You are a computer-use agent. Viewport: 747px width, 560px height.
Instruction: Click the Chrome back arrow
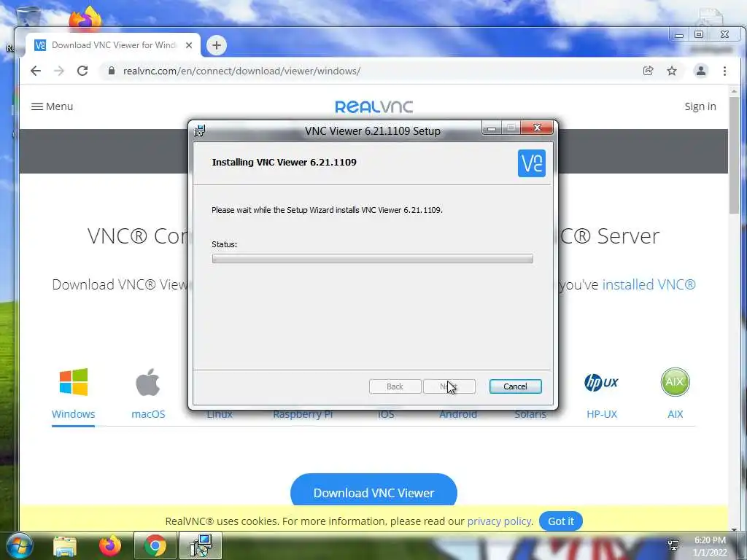[36, 71]
